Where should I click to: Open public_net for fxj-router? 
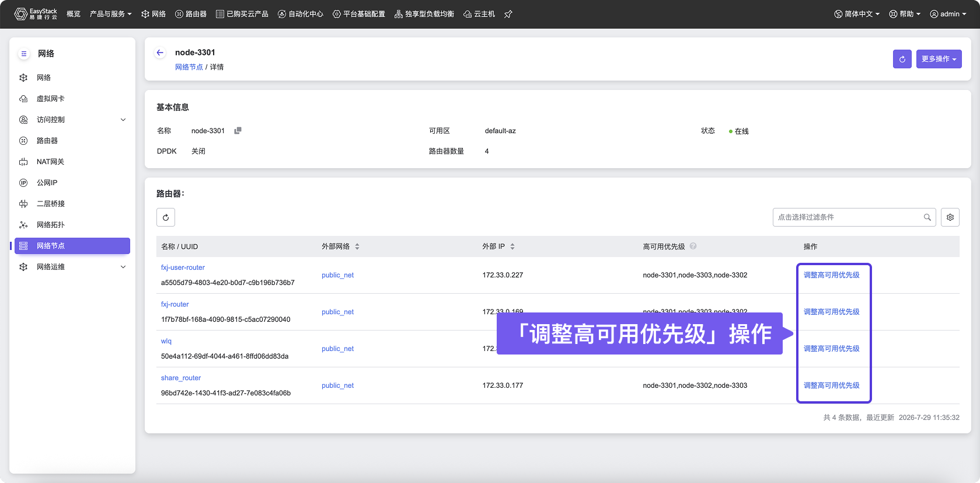(x=338, y=312)
